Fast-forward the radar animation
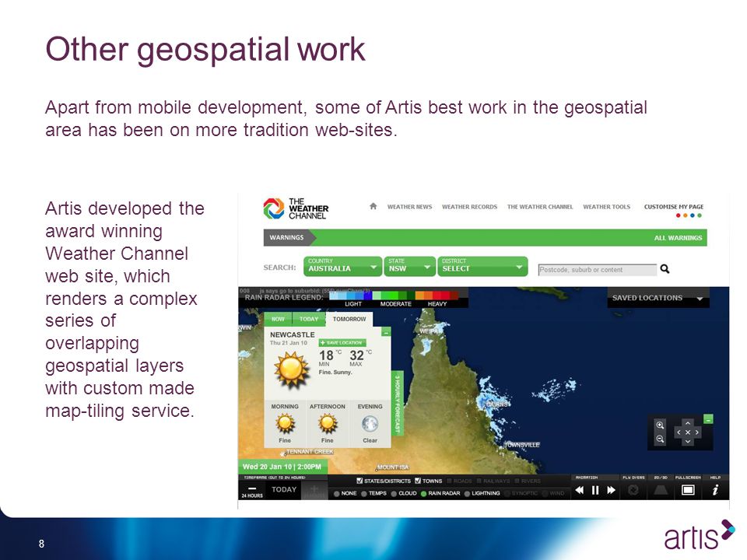The height and width of the screenshot is (560, 747). click(x=611, y=490)
